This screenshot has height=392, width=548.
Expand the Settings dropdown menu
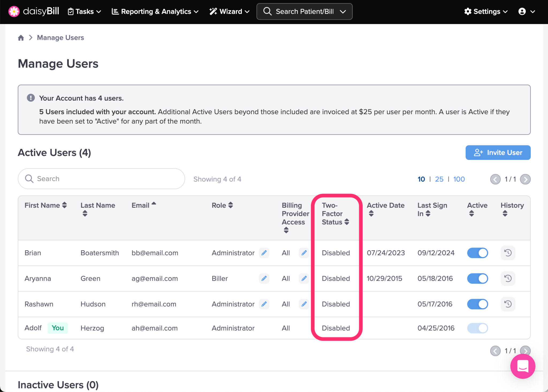[486, 11]
